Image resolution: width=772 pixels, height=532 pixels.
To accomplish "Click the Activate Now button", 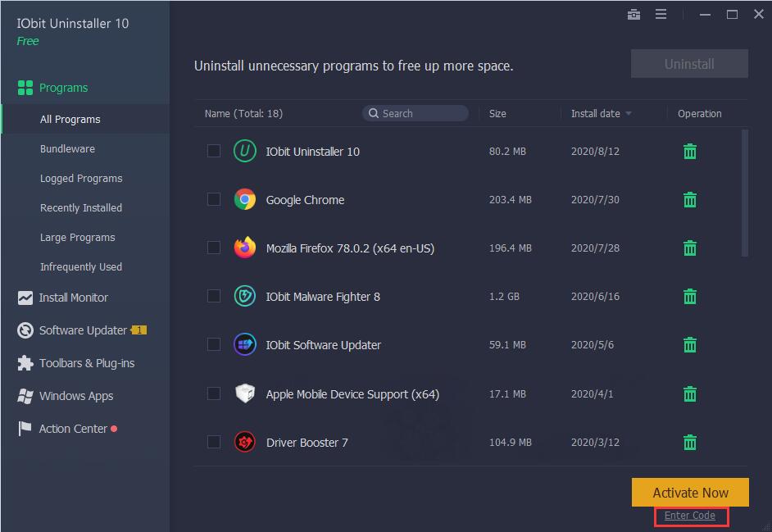I will tap(690, 492).
